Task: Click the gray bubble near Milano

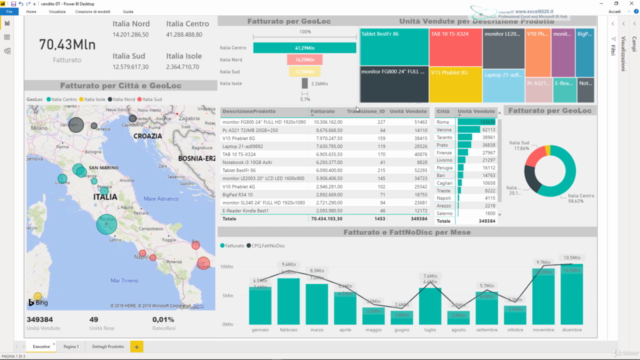Action: click(x=76, y=124)
